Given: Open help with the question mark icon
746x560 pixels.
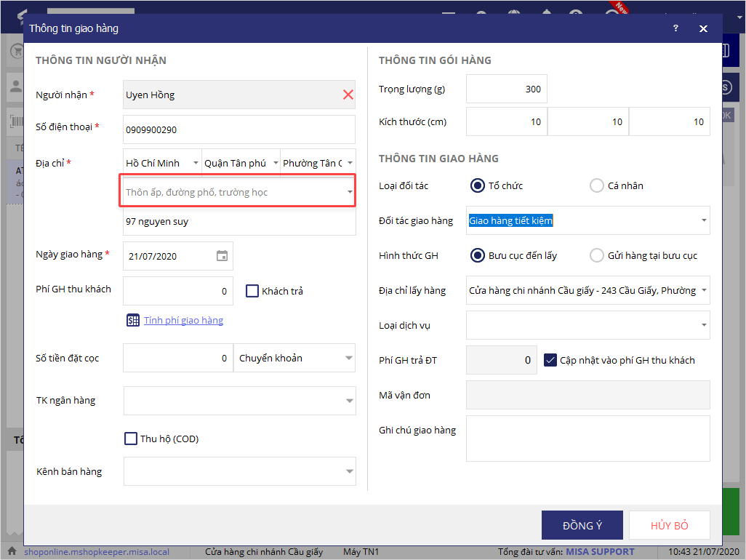Looking at the screenshot, I should (x=675, y=28).
